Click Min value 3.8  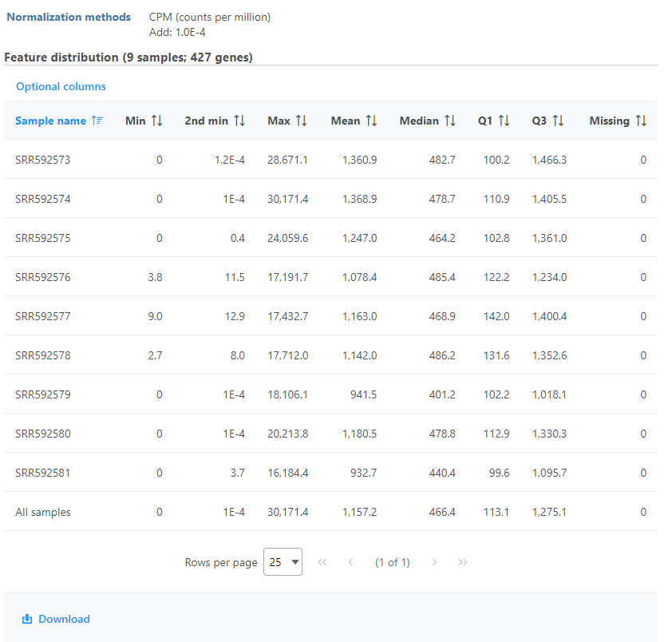pyautogui.click(x=155, y=277)
